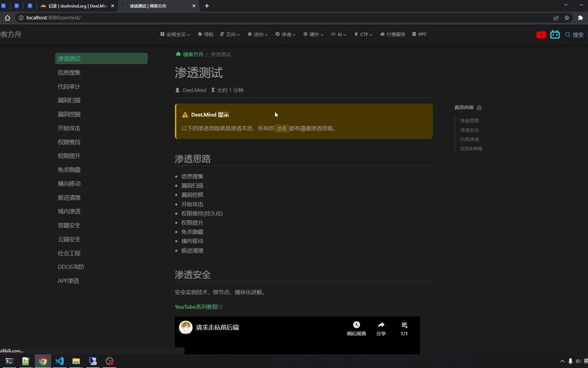Screen dimensions: 588x368
Task: Open 免杀隐藏 in the sidebar
Action: (x=101, y=170)
